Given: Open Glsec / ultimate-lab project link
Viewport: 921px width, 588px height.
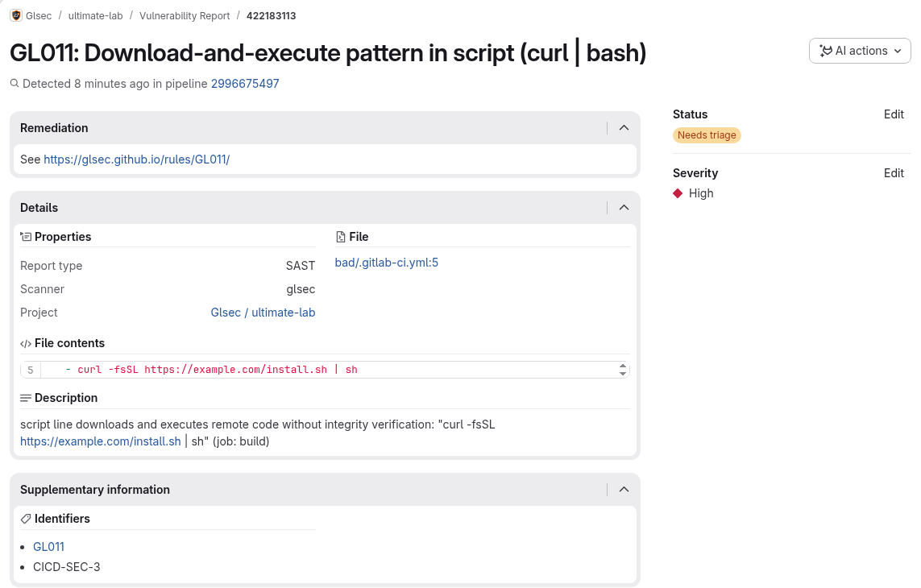Looking at the screenshot, I should point(263,313).
